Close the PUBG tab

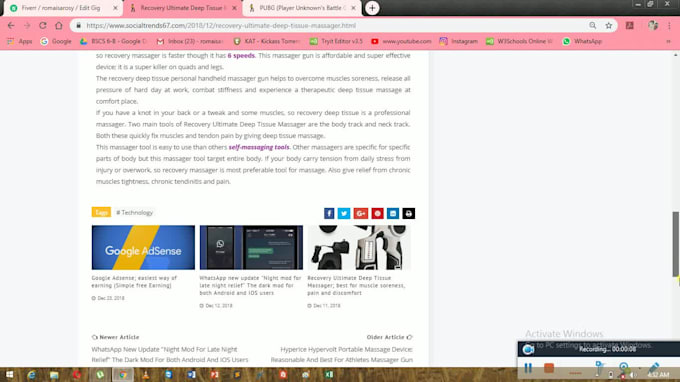pyautogui.click(x=353, y=8)
